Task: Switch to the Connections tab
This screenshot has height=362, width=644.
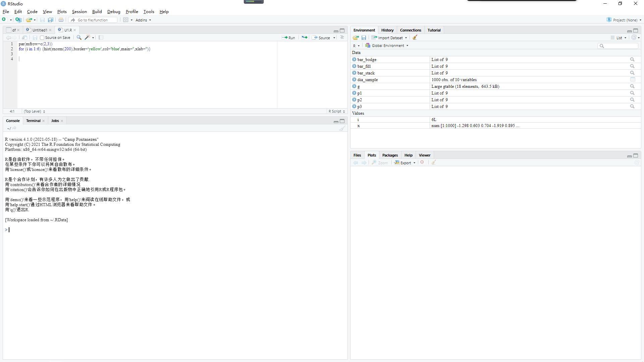Action: pos(410,30)
